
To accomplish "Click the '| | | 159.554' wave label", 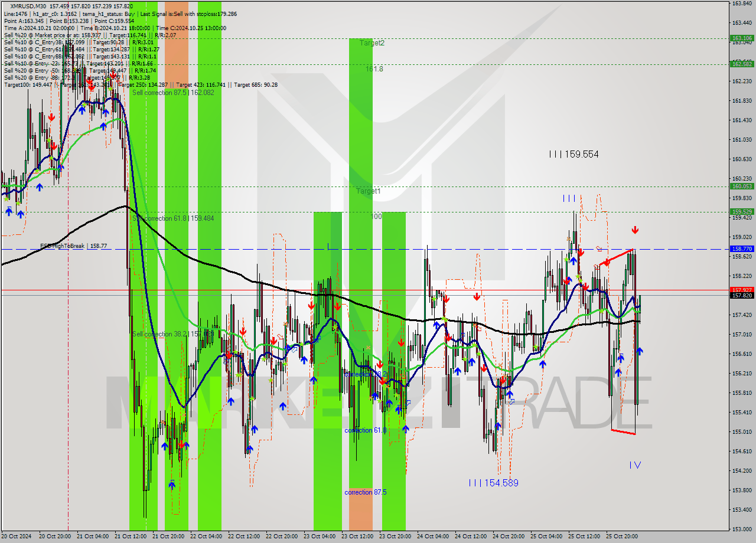I will coord(573,154).
